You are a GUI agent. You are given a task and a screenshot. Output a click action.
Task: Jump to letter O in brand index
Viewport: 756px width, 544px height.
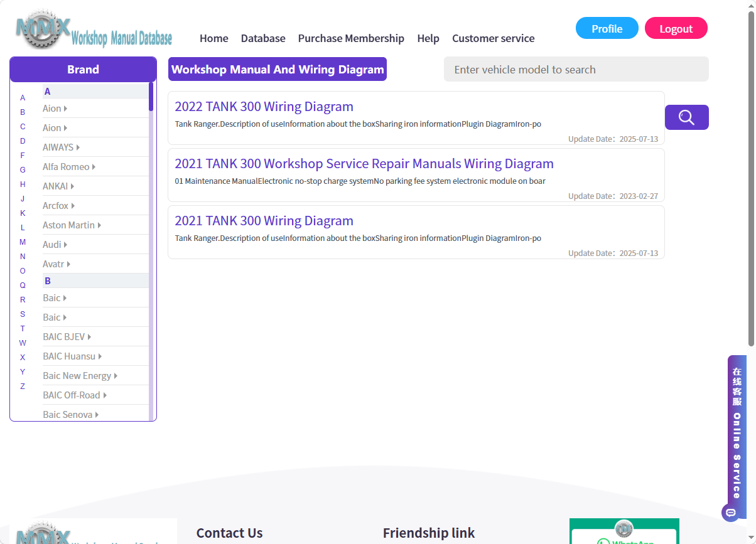pos(23,271)
